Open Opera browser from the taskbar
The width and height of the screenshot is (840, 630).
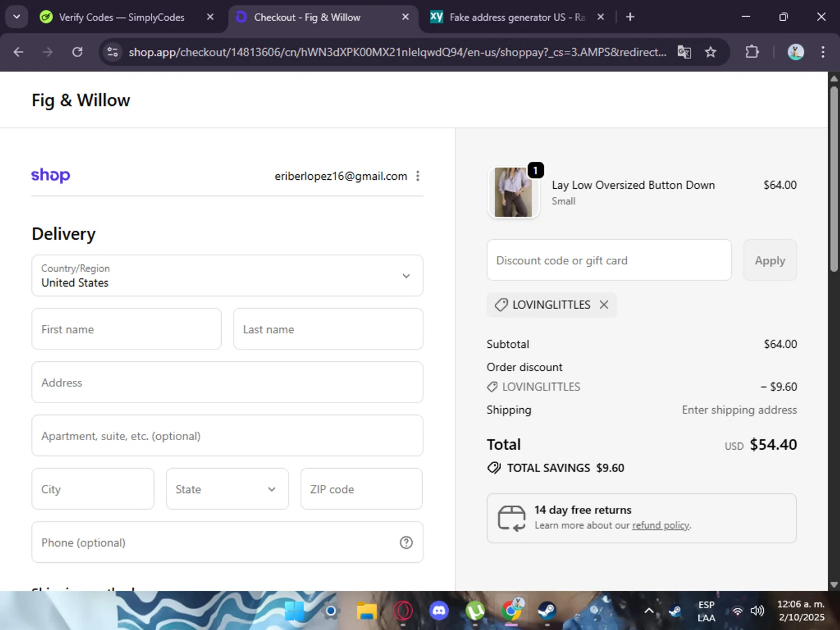403,611
